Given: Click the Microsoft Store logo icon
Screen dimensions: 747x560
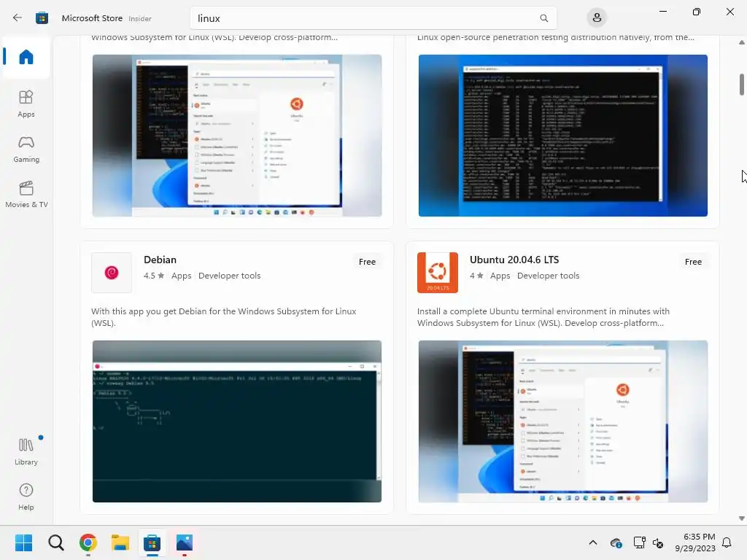Looking at the screenshot, I should pyautogui.click(x=42, y=18).
